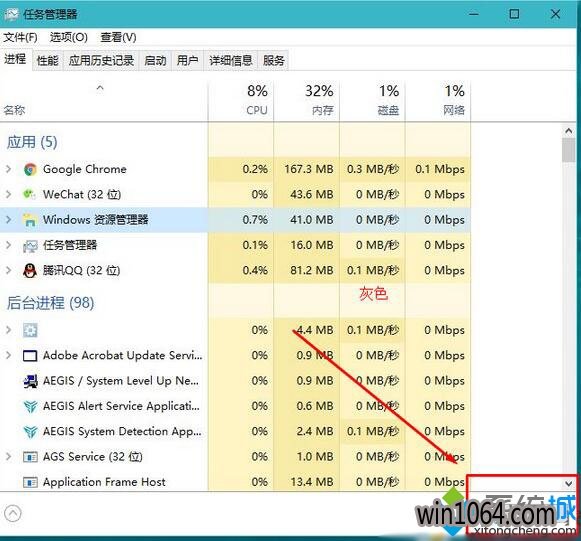581x541 pixels.
Task: Expand the 任务管理器 process row
Action: point(8,245)
